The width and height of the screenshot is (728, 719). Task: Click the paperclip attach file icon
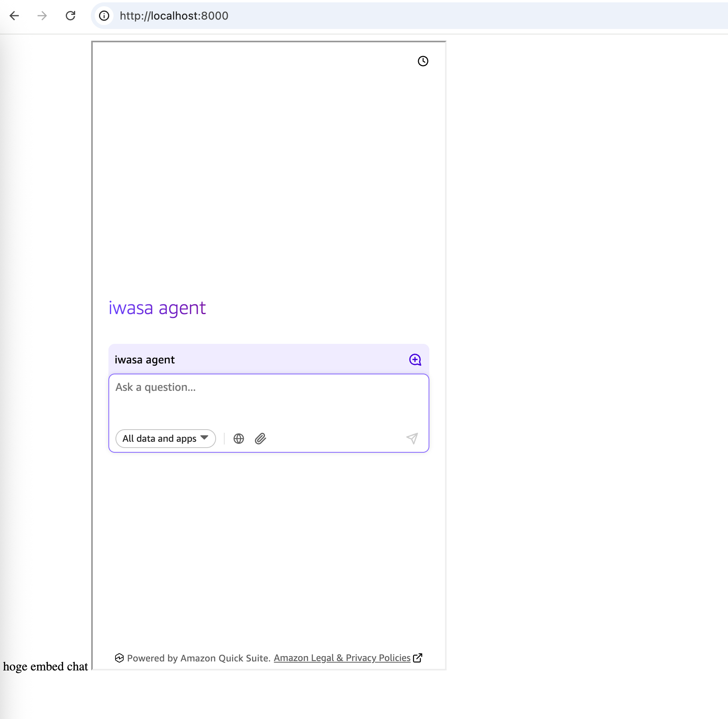[x=260, y=439]
